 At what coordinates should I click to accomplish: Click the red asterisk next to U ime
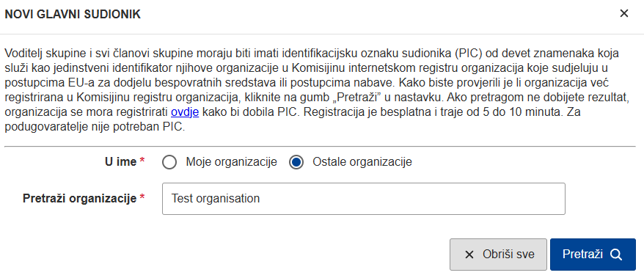142,161
